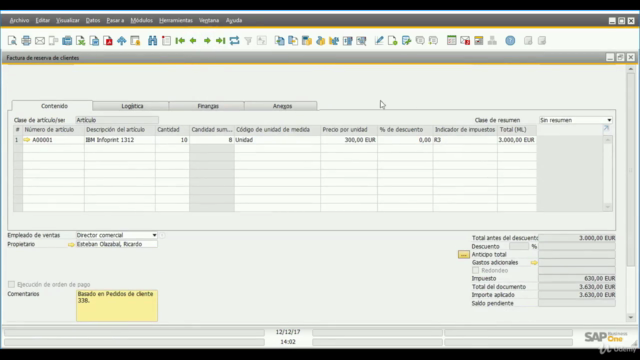Open the Módulos menu

tap(141, 20)
